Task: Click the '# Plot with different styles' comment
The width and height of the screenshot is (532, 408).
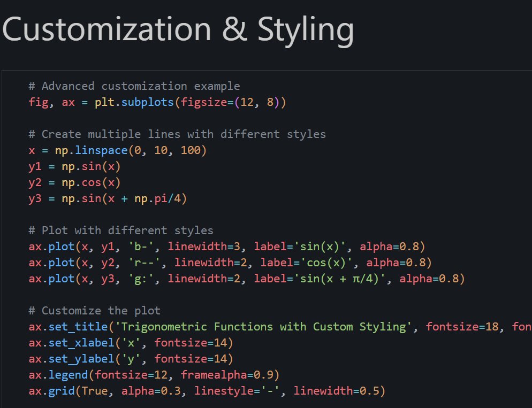Action: pos(121,230)
